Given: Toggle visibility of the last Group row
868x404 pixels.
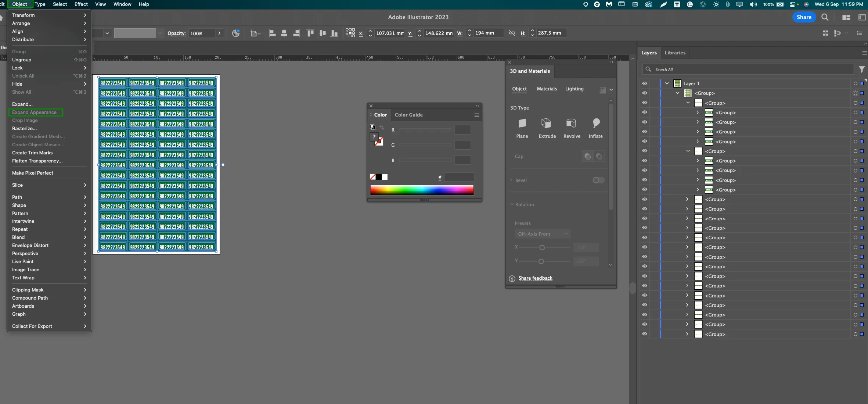Looking at the screenshot, I should click(x=645, y=334).
